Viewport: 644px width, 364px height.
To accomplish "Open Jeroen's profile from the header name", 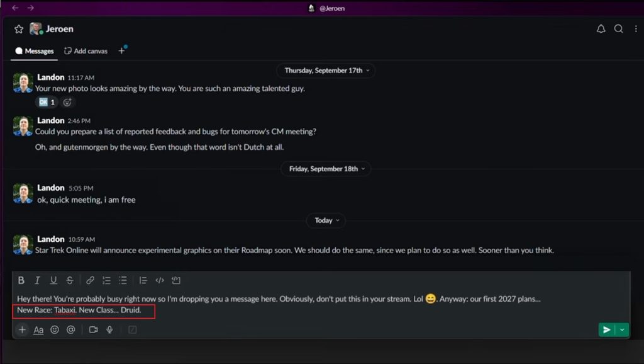I will (60, 29).
